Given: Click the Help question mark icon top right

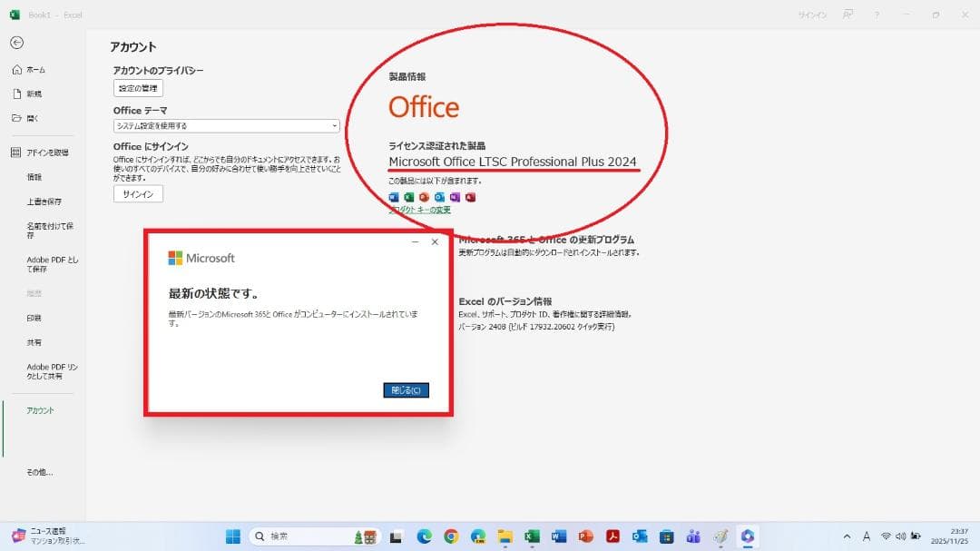Looking at the screenshot, I should (877, 15).
